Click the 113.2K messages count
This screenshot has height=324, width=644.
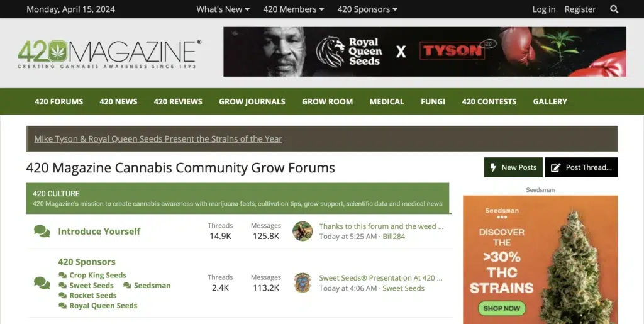coord(266,288)
